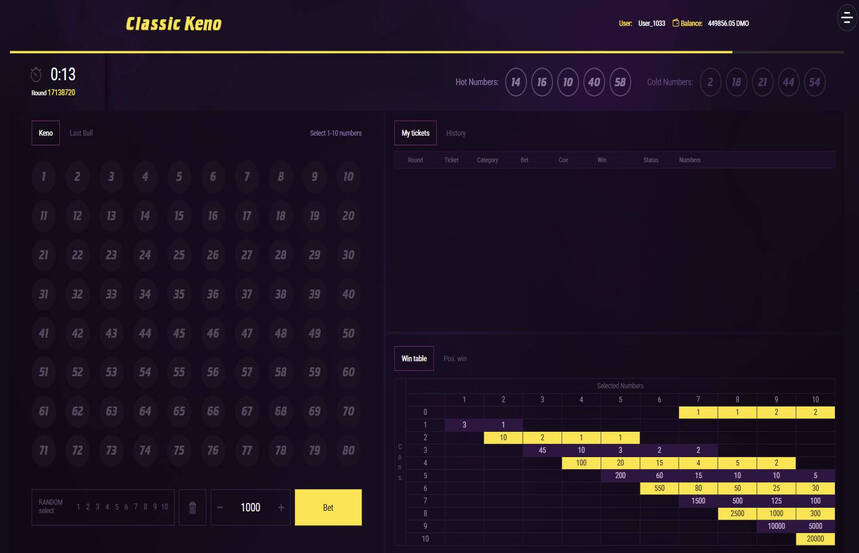Pick number 68 on keno grid
Screen dimensions: 859x553
(280, 411)
